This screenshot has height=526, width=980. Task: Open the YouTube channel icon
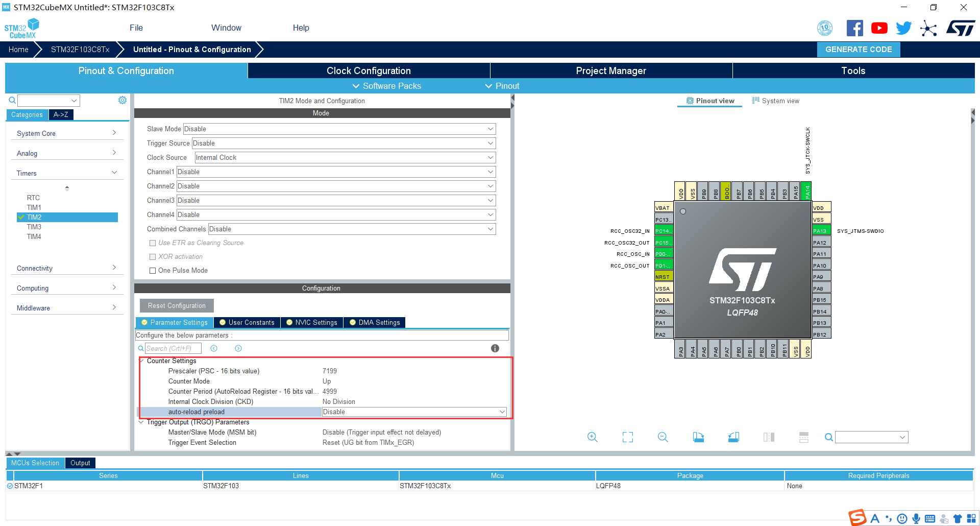tap(879, 28)
